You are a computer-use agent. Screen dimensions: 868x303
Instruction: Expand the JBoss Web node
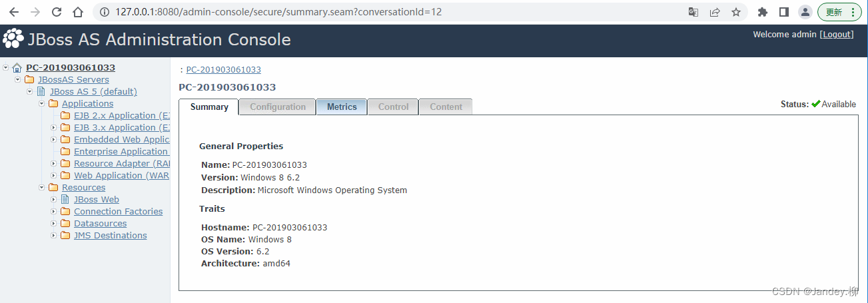pyautogui.click(x=54, y=200)
